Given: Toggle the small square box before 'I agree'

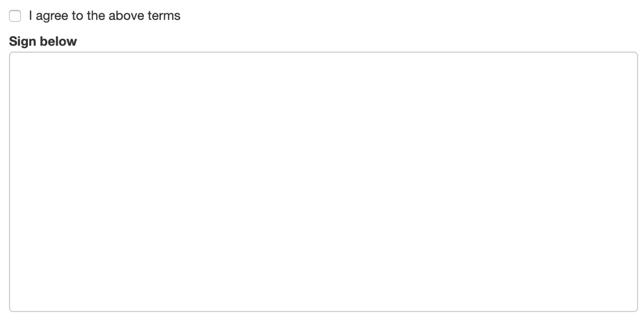Looking at the screenshot, I should coord(15,16).
